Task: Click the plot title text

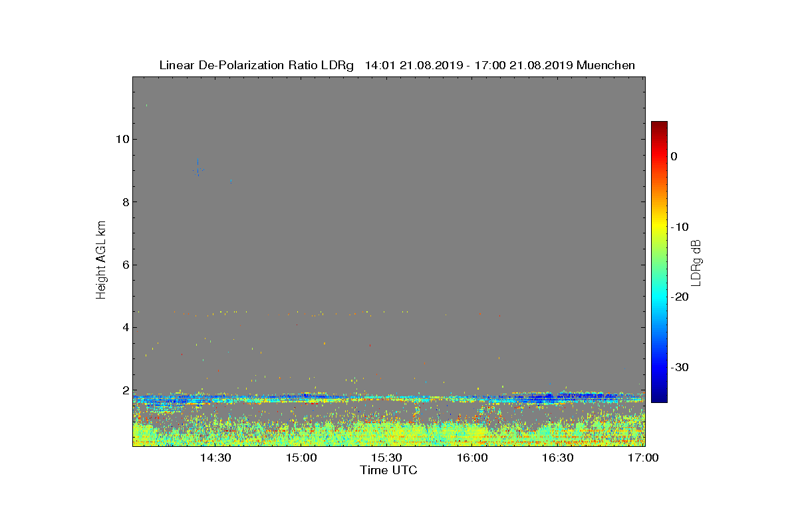Action: [397, 65]
